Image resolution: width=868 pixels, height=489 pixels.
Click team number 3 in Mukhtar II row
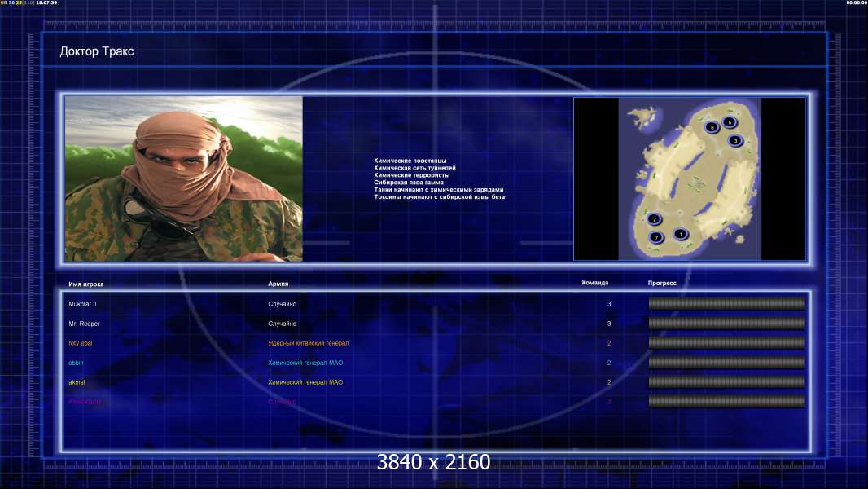tap(609, 304)
